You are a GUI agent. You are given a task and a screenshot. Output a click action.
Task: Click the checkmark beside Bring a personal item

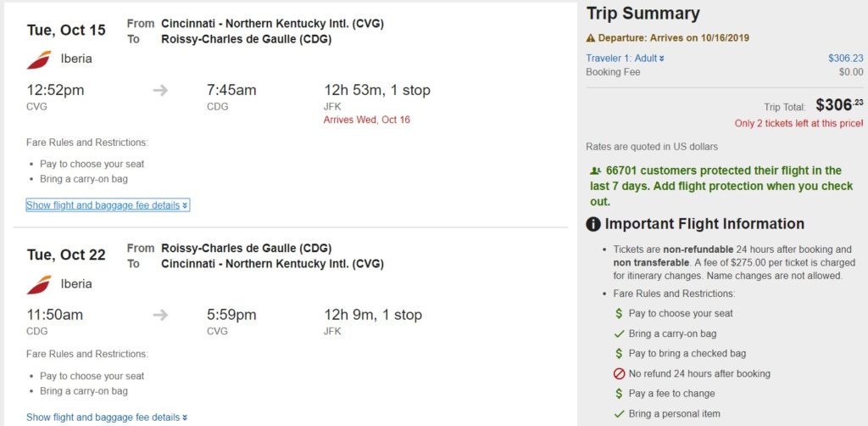[x=620, y=414]
